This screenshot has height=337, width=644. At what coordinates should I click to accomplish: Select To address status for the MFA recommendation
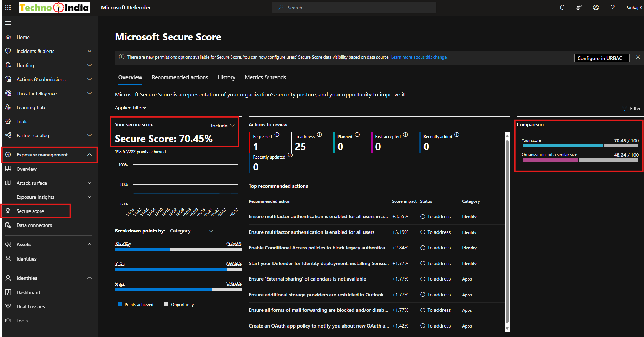pos(435,216)
